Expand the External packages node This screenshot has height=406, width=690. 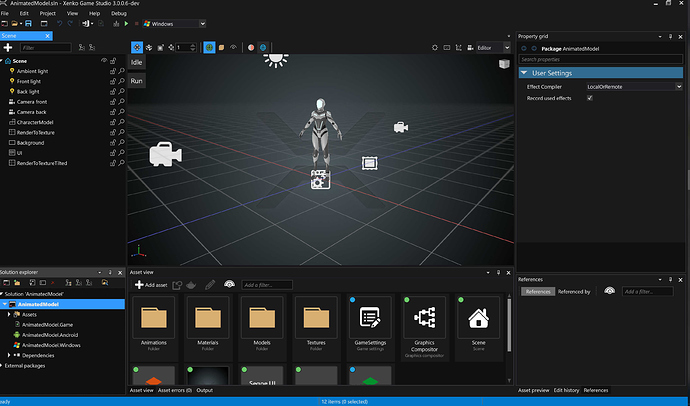(2, 366)
